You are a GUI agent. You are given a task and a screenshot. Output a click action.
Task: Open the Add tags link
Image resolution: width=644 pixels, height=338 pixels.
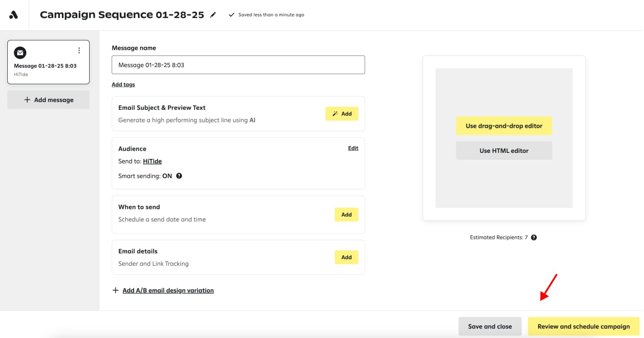pyautogui.click(x=123, y=84)
